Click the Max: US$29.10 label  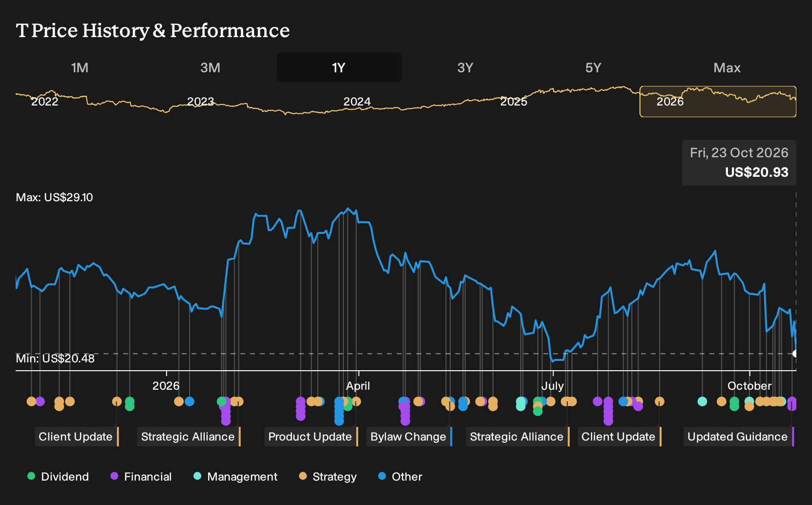(54, 197)
